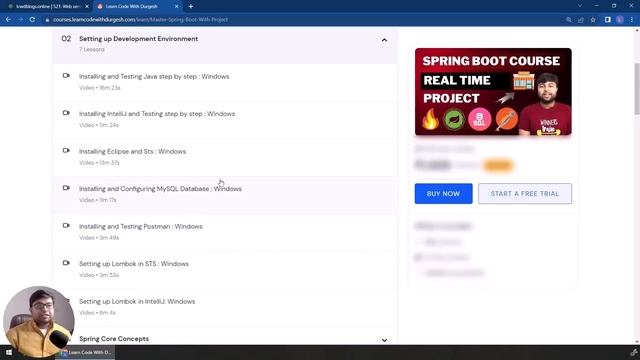Click the 7 Lessons label
Screen dimensions: 640x360
click(92, 49)
